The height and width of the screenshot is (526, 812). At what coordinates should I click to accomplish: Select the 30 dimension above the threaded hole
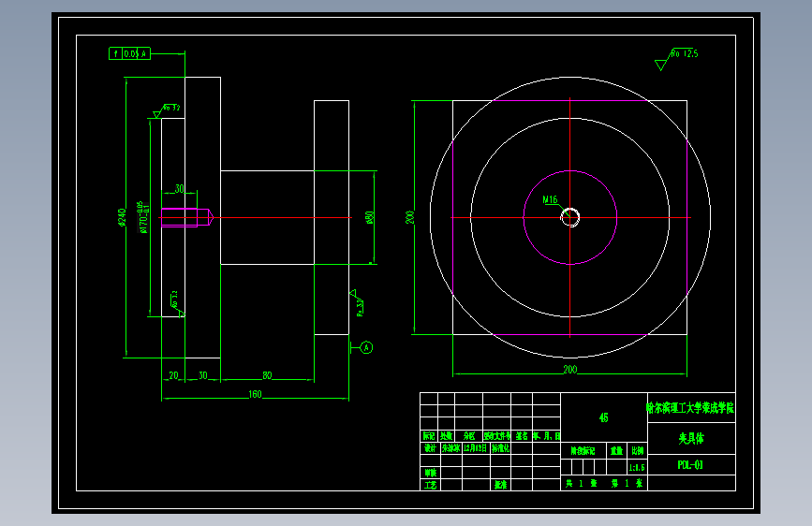coord(179,188)
